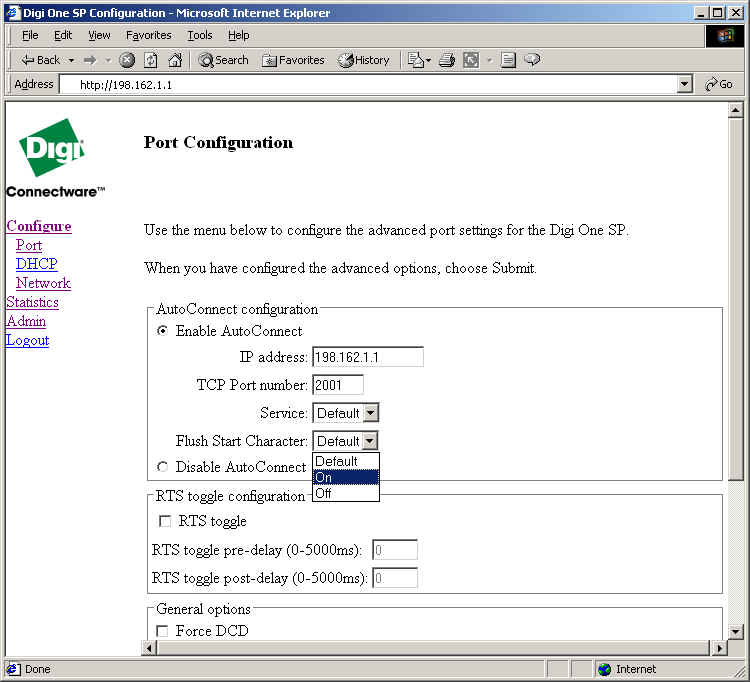This screenshot has width=750, height=682.
Task: Open the Tools menu
Action: click(x=199, y=35)
